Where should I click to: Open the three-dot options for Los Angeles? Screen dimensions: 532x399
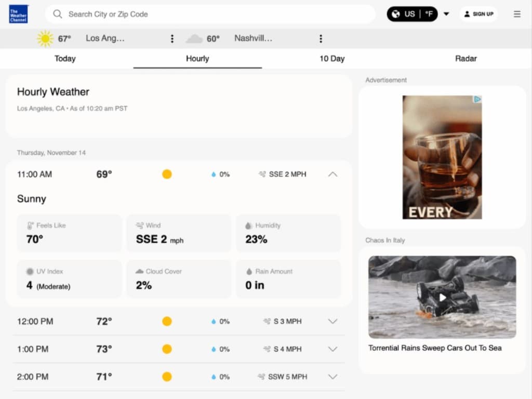click(172, 38)
